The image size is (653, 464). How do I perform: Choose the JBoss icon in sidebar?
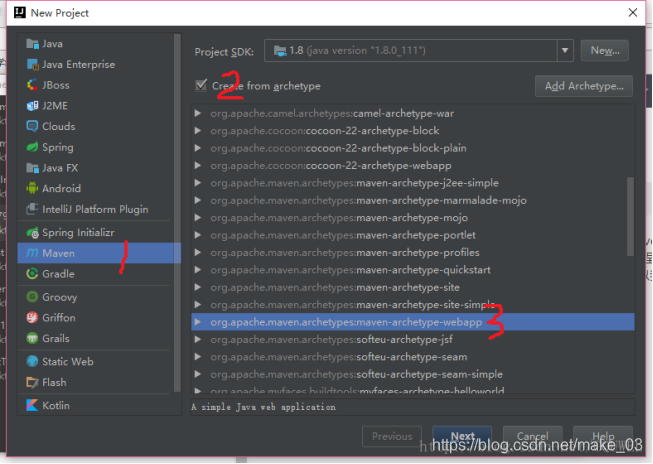click(x=32, y=85)
